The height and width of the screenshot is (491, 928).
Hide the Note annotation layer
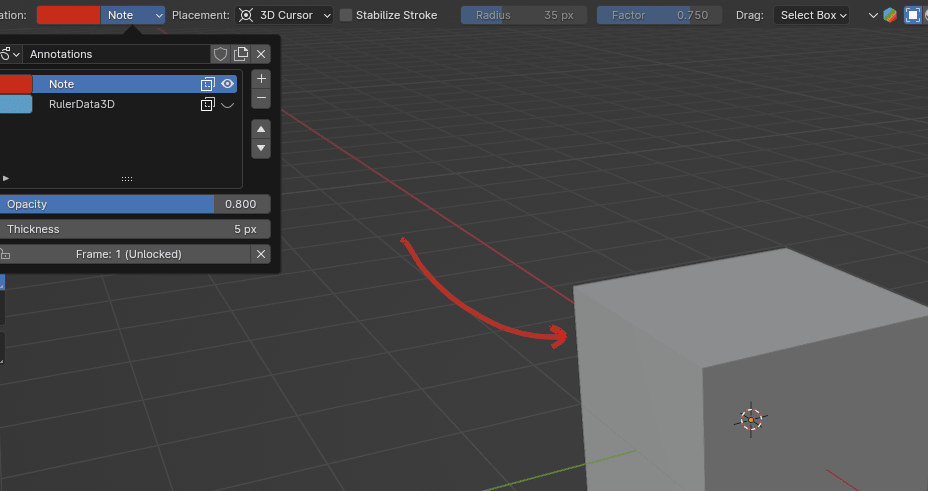[228, 84]
